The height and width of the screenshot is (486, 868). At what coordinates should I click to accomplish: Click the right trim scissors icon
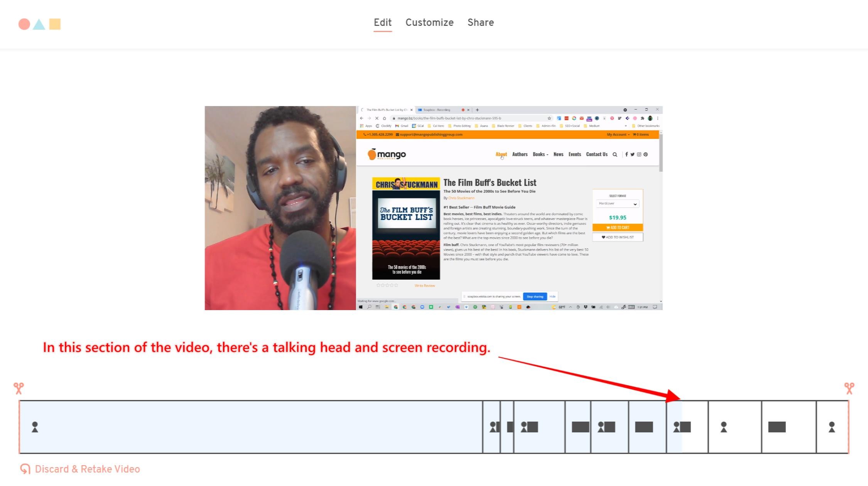coord(849,388)
